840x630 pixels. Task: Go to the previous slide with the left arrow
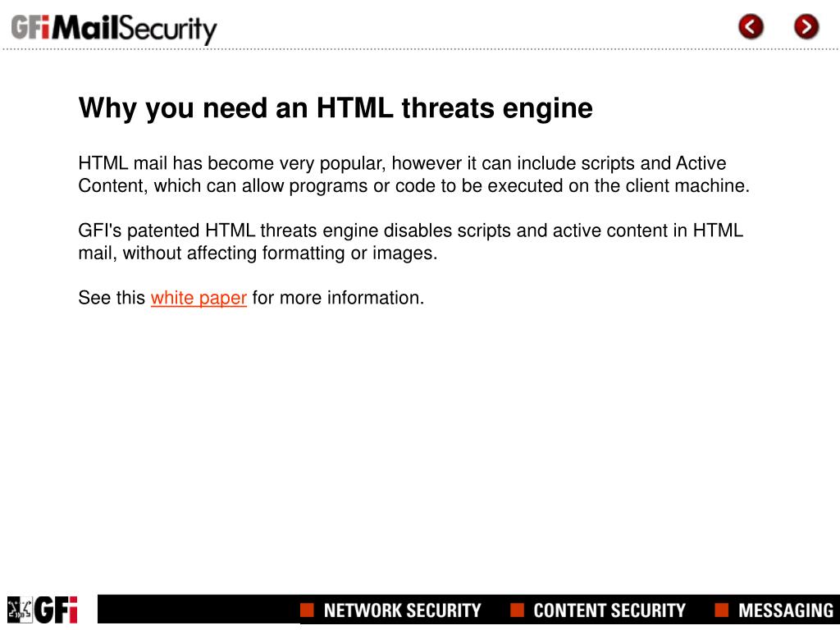pos(751,27)
